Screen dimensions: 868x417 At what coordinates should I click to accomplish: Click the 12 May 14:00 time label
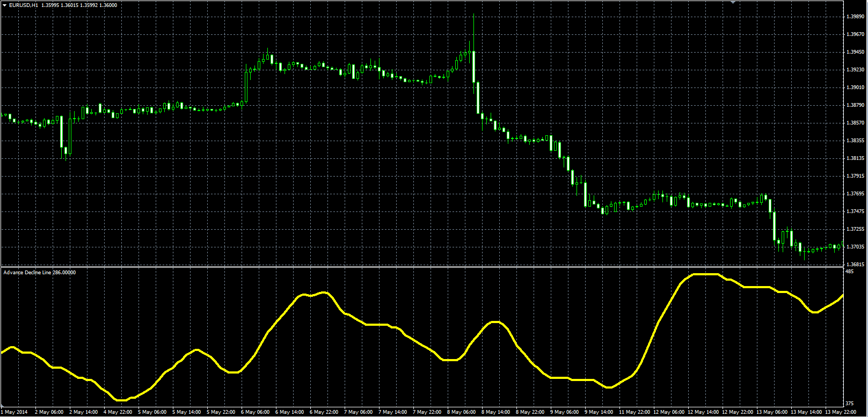tap(703, 413)
